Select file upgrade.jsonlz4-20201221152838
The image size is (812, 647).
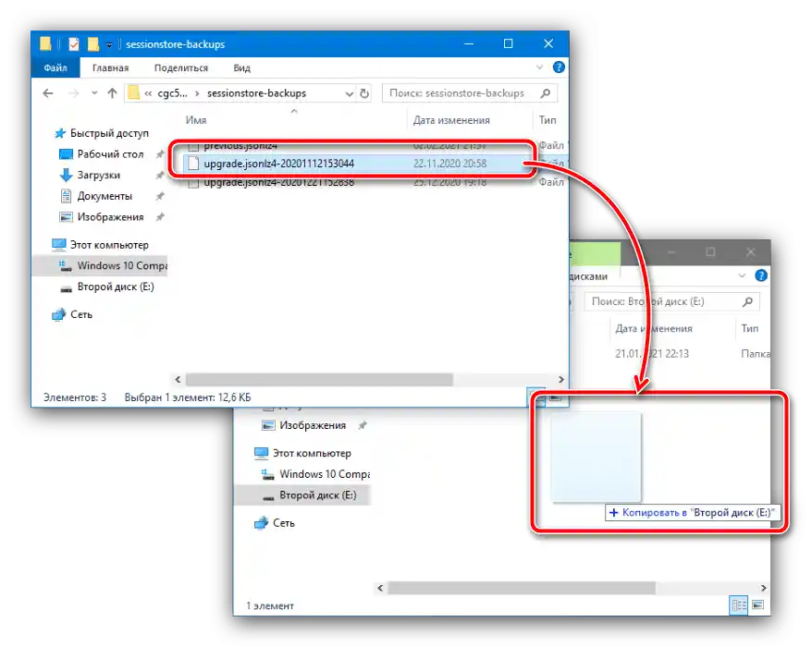point(278,182)
